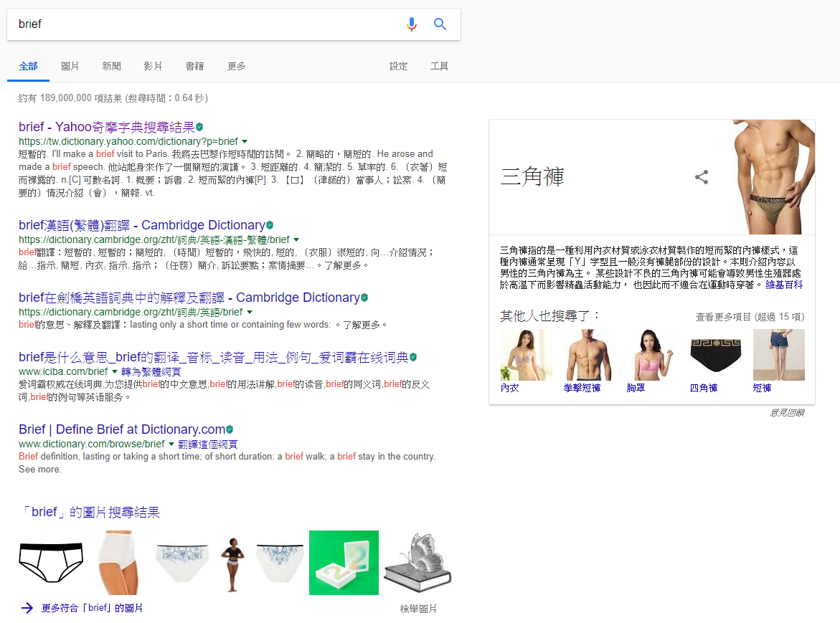Click 轉為繁體網頁 link
This screenshot has width=840, height=623.
pos(151,371)
